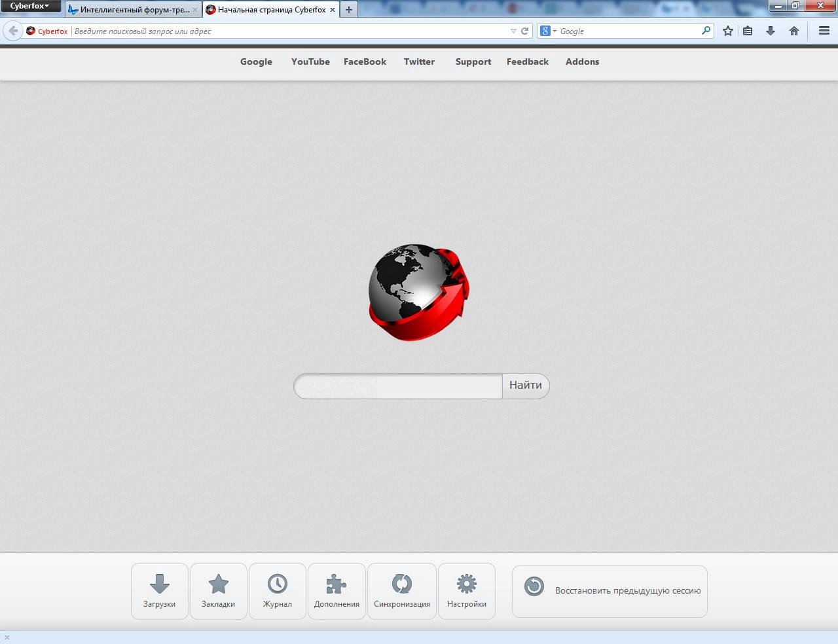Bookmark this page with star icon
Screen dimensions: 838x644
(727, 31)
